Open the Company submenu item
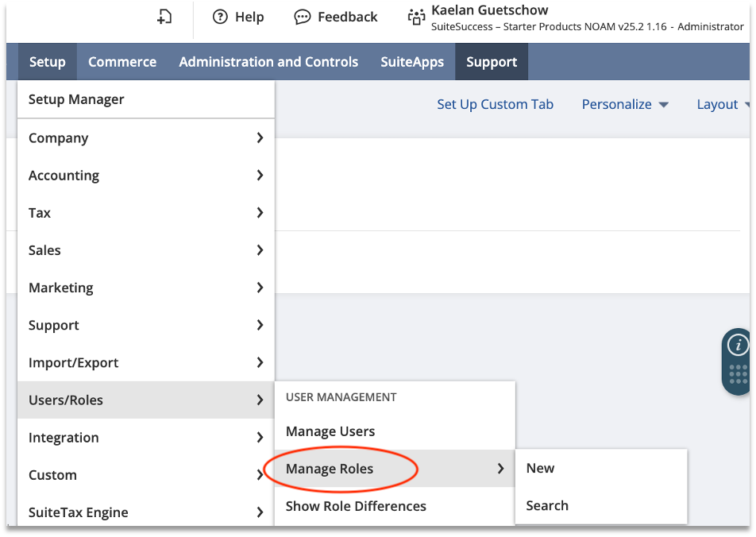 [146, 138]
